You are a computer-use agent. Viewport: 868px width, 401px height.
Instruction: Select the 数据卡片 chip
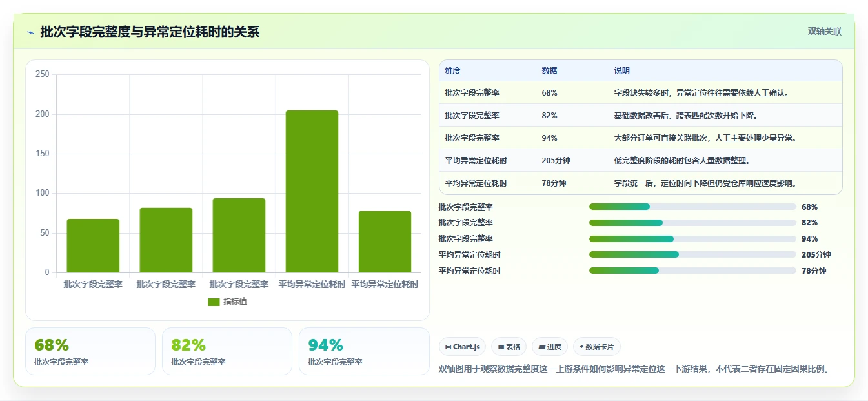click(597, 347)
